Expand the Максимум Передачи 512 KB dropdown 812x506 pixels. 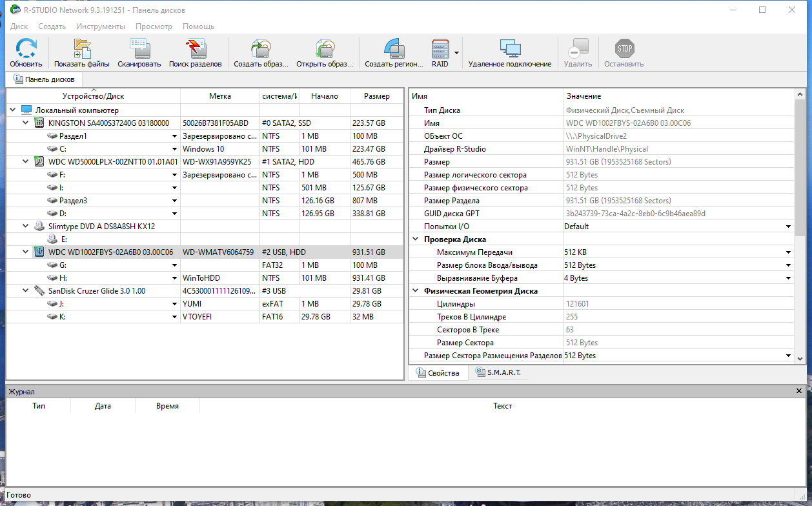[788, 252]
